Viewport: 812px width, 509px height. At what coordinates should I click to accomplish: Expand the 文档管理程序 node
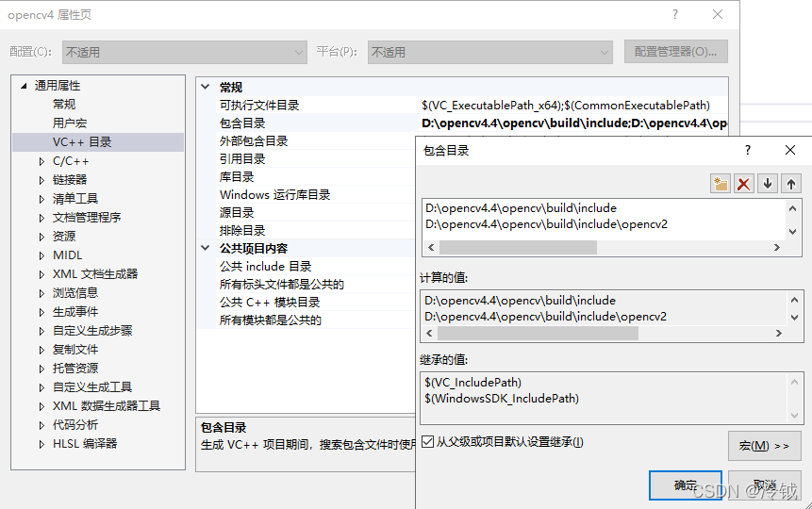point(41,218)
